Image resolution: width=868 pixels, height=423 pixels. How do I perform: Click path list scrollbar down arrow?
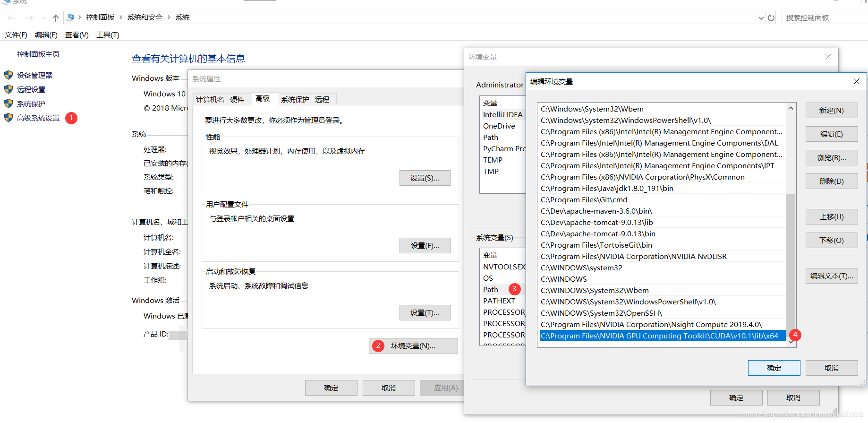[791, 342]
